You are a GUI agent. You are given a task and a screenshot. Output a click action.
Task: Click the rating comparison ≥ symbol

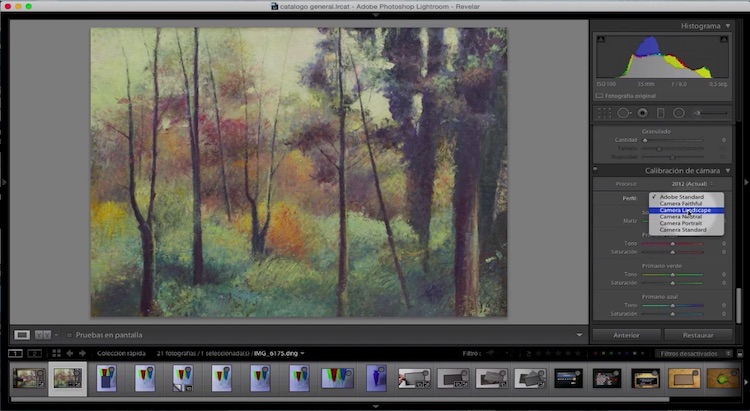[x=529, y=354]
